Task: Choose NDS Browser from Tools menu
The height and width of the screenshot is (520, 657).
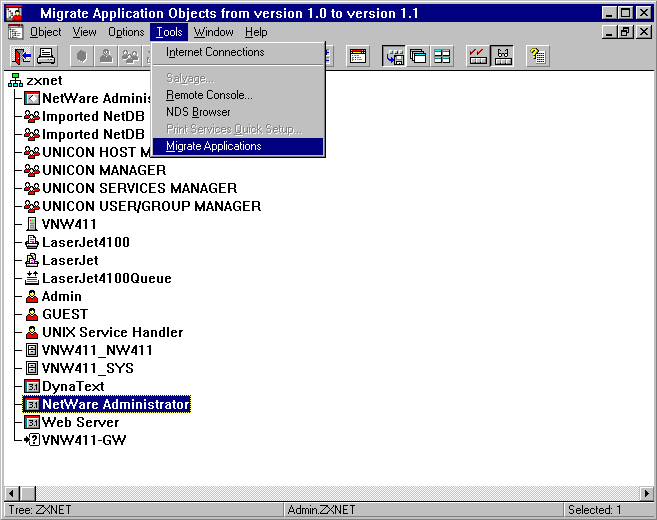Action: 238,112
